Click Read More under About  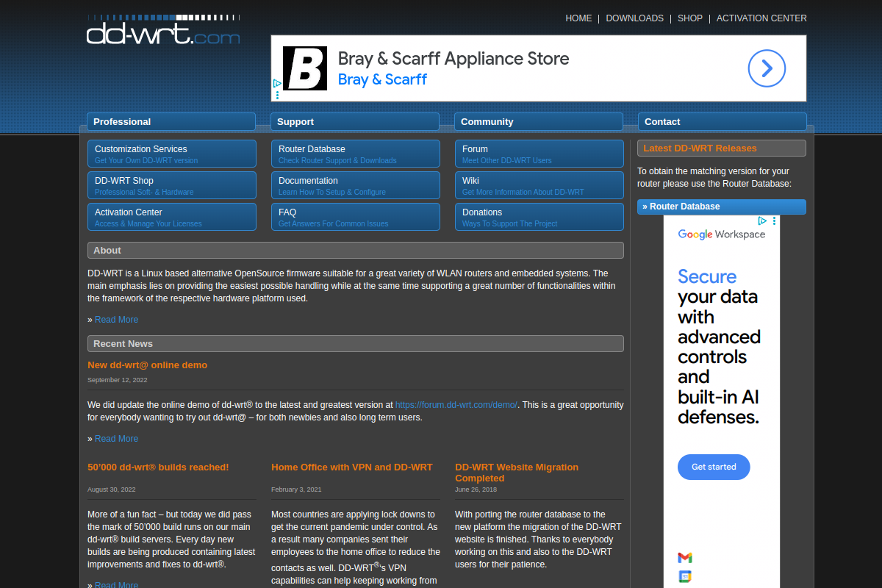tap(116, 320)
